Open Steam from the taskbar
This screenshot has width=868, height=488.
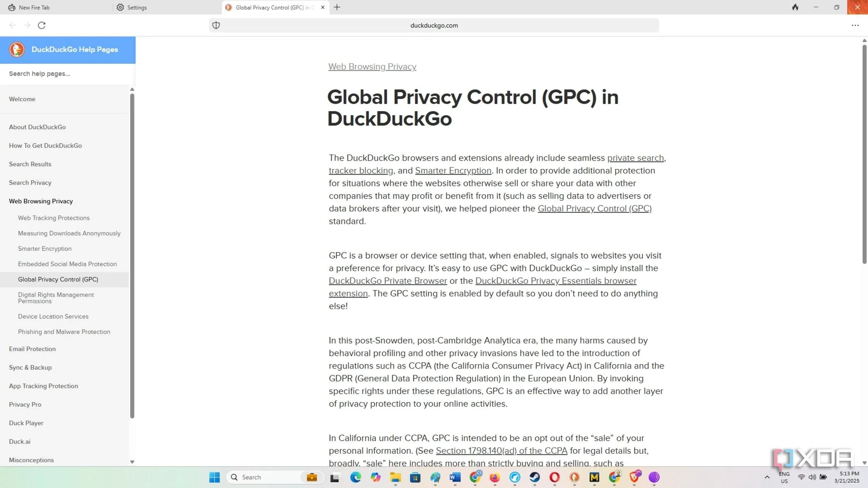535,477
